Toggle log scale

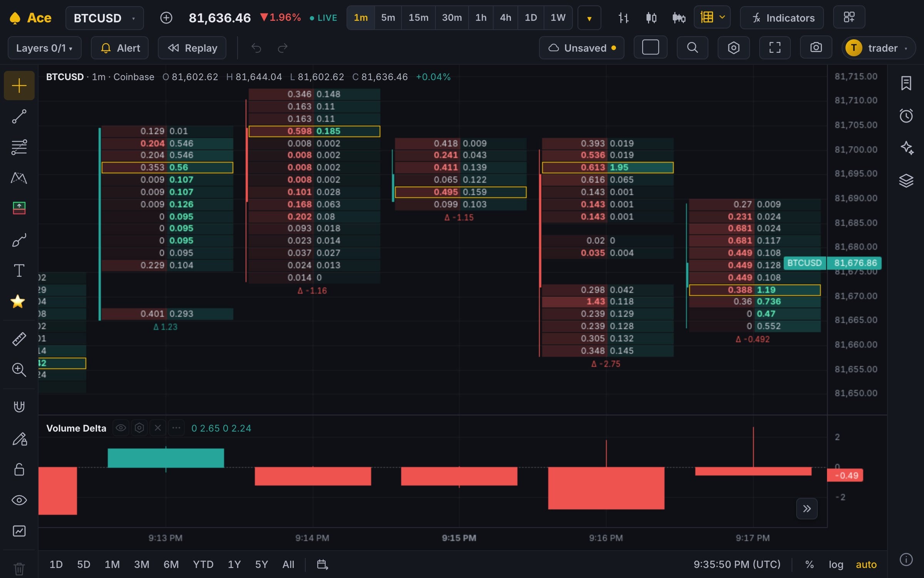pyautogui.click(x=836, y=565)
